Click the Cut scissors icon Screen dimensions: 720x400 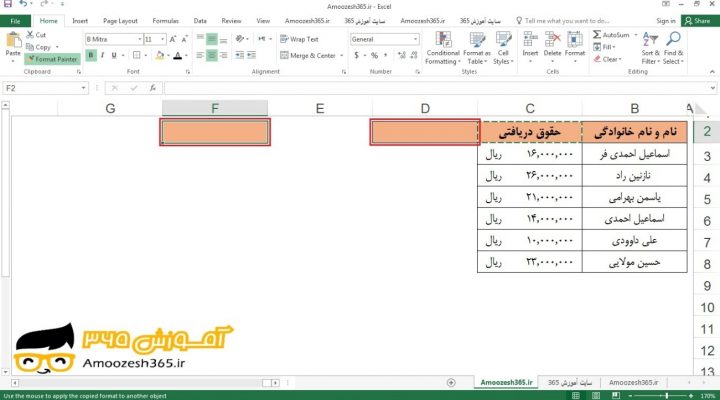click(x=30, y=34)
